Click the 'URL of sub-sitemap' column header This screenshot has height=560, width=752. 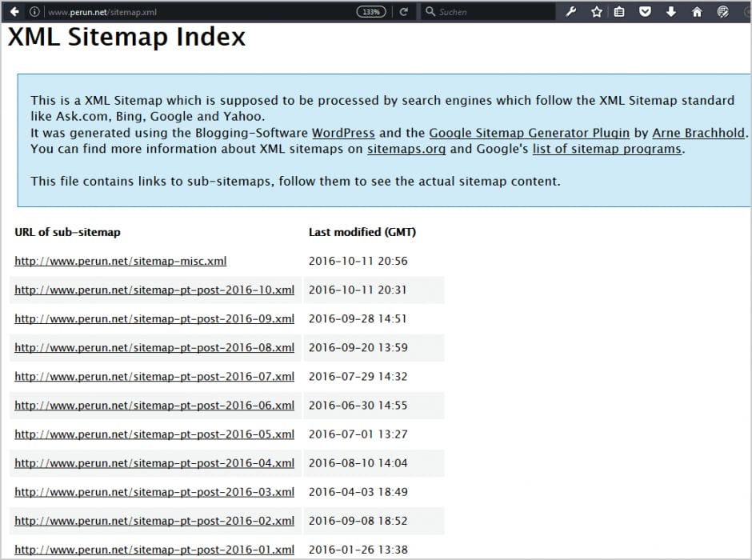point(67,232)
